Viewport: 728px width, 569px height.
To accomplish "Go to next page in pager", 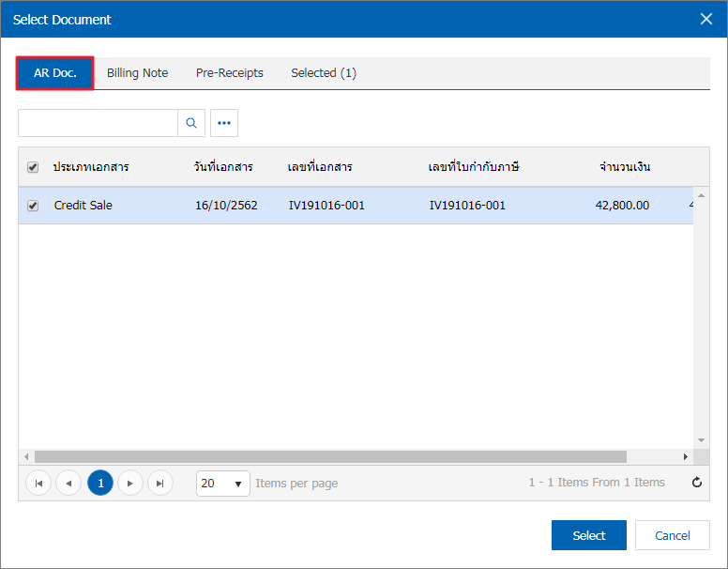I will (x=130, y=483).
